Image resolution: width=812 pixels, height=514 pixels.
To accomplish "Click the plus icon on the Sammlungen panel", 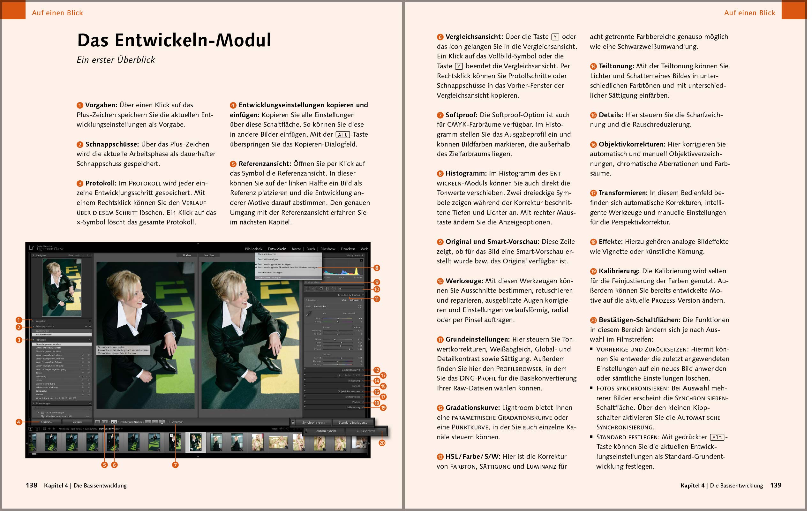I will (x=90, y=403).
